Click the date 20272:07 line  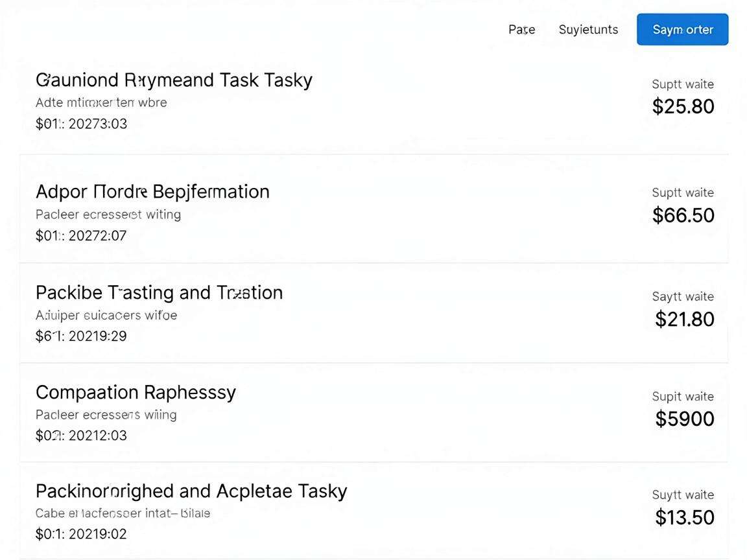[x=81, y=236]
